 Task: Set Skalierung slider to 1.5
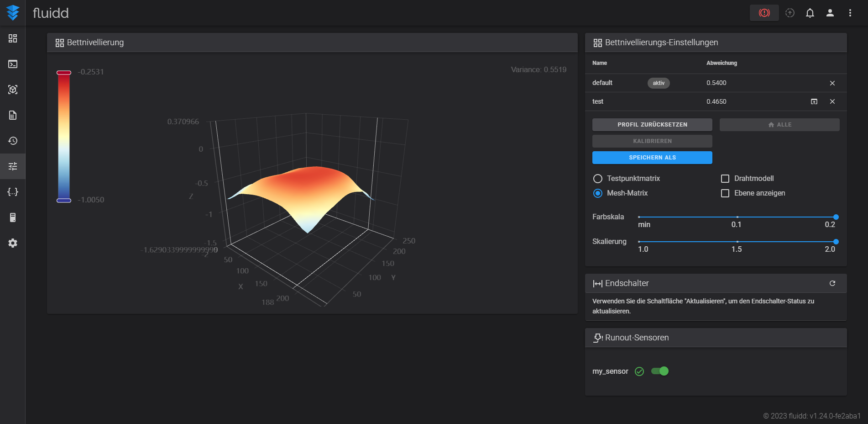[737, 242]
